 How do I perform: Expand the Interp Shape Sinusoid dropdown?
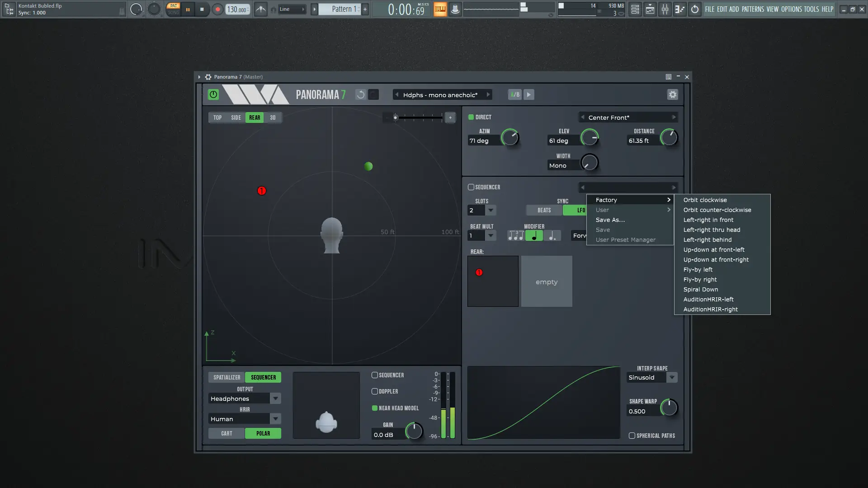tap(672, 377)
